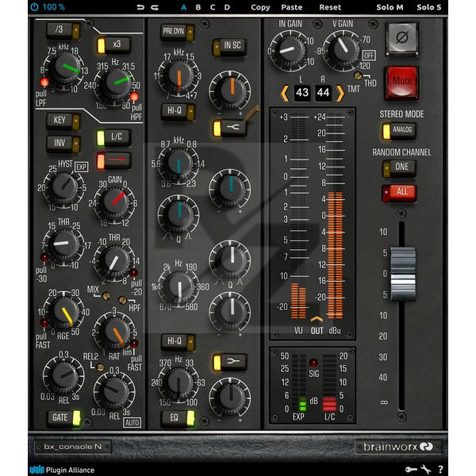Click the gate HYST knob
The height and width of the screenshot is (476, 476).
click(63, 188)
